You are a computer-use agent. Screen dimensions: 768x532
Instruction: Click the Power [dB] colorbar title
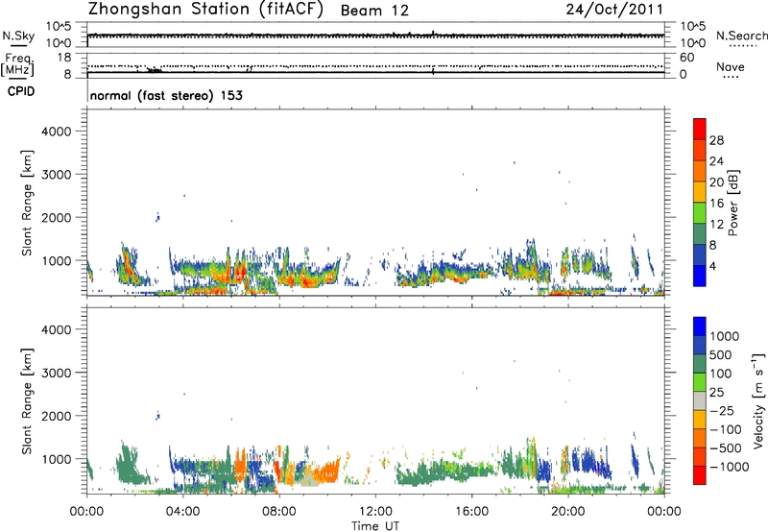(732, 203)
